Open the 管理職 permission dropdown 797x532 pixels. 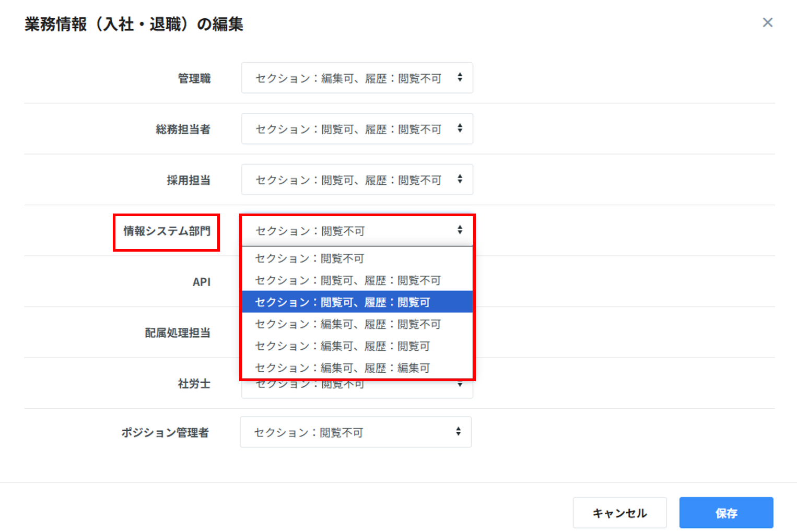[x=357, y=78]
